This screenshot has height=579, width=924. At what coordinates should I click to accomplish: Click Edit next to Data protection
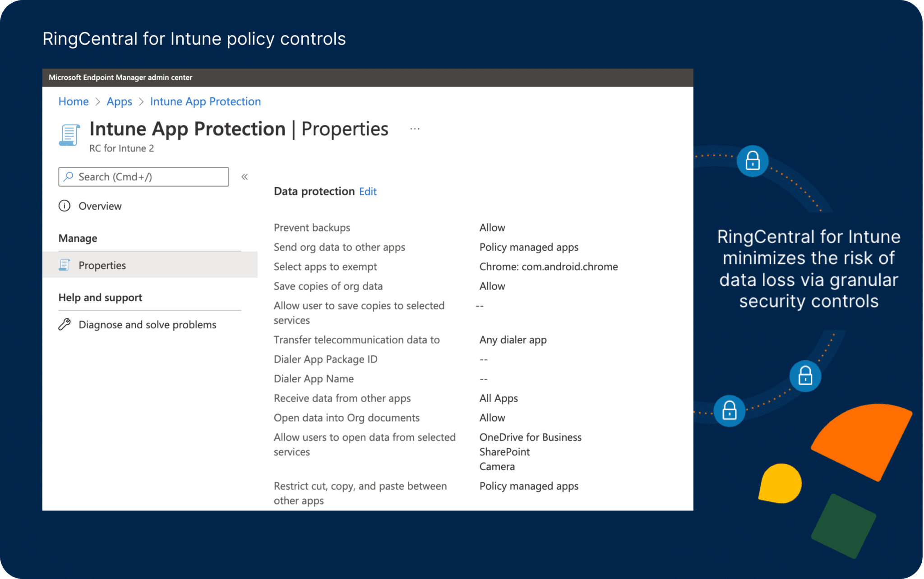(368, 191)
